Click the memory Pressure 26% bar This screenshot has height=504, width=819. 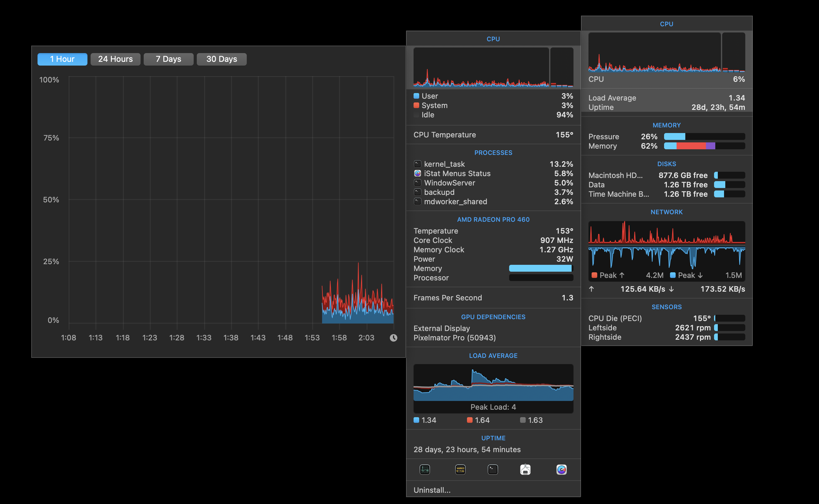tap(704, 137)
